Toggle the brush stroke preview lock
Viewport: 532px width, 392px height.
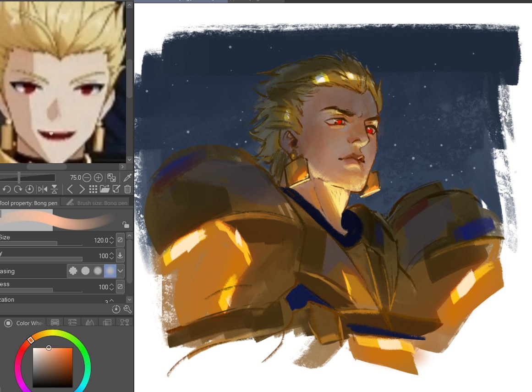point(126,225)
